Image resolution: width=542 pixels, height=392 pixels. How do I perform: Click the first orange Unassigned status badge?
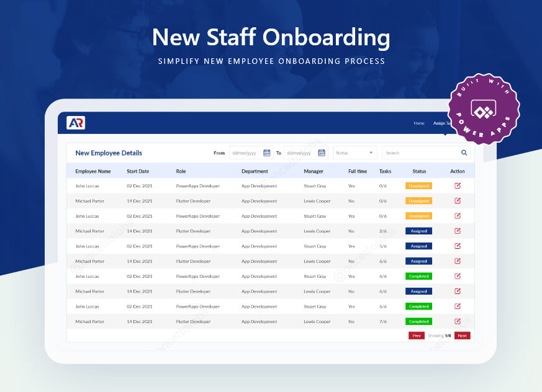418,186
